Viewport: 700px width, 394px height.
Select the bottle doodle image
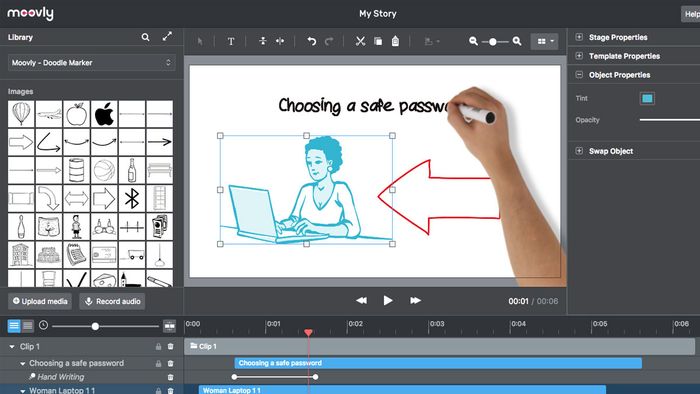[132, 170]
